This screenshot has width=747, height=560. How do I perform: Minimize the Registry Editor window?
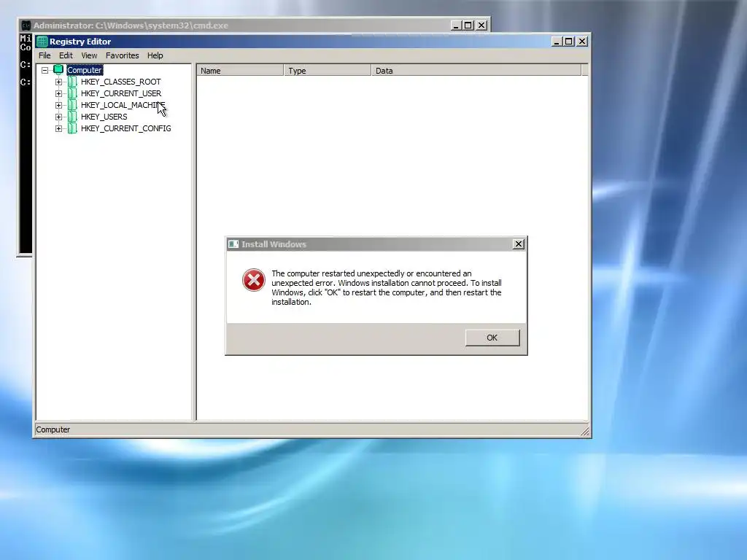point(557,42)
